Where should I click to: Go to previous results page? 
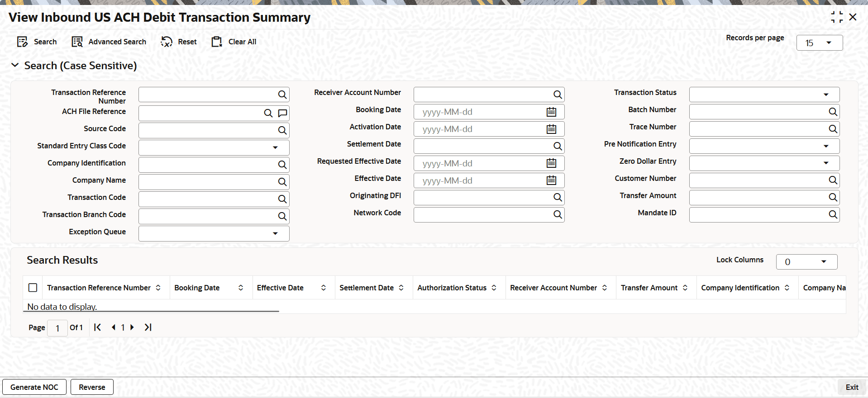tap(113, 327)
